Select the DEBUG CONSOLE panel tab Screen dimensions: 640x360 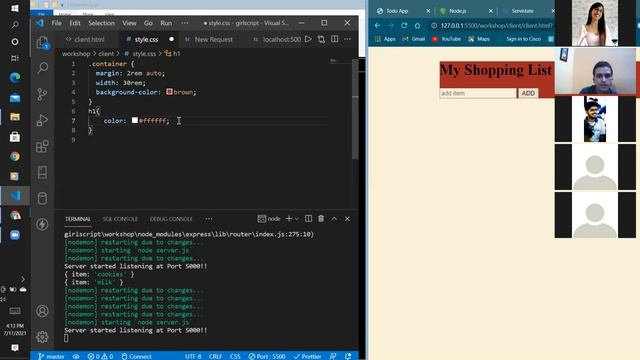coord(171,219)
